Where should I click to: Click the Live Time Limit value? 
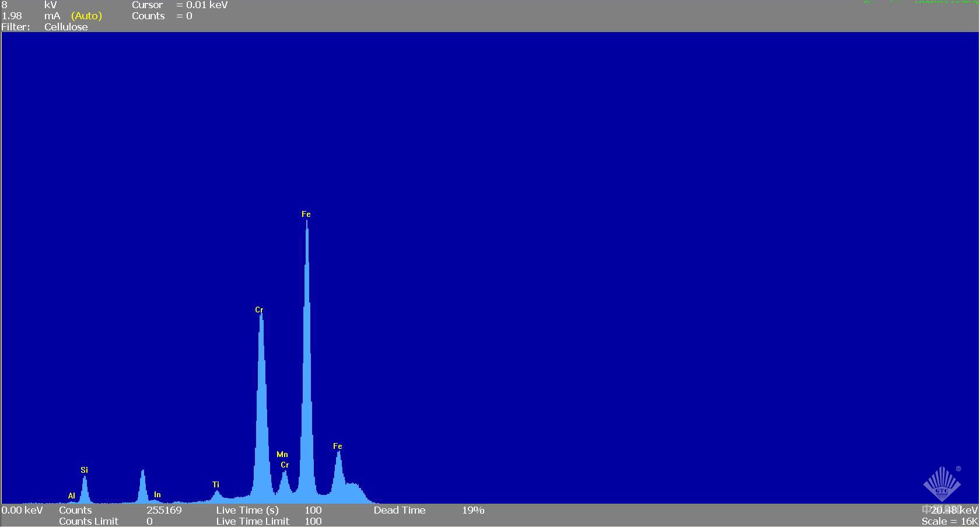pyautogui.click(x=313, y=521)
